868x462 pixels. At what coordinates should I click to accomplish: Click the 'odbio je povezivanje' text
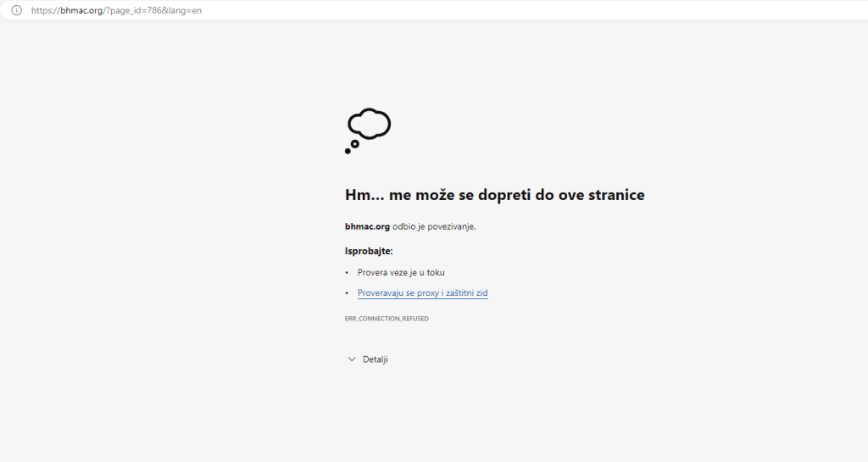tap(434, 226)
